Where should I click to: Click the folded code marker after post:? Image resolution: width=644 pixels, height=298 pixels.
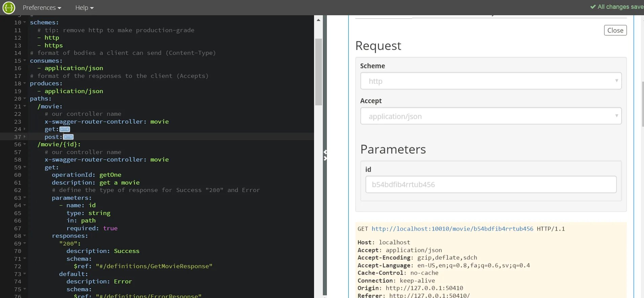68,137
